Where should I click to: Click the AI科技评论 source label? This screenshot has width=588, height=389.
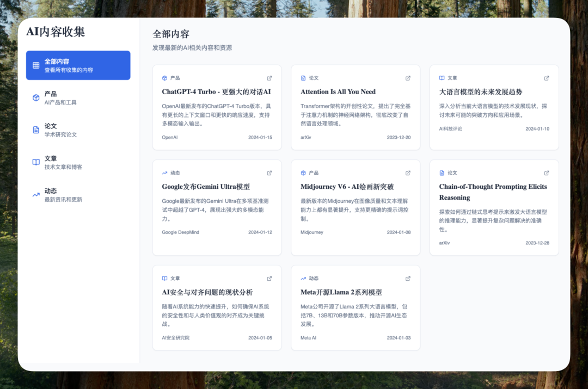450,129
